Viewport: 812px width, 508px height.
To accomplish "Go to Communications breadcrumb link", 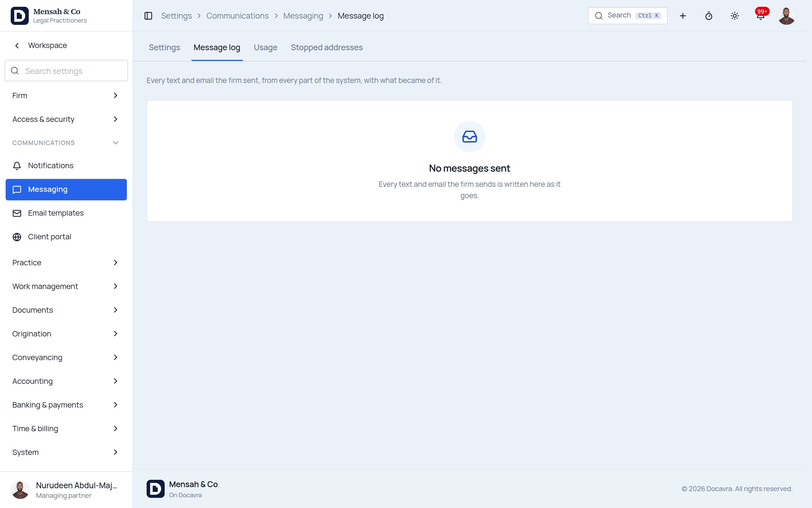I will click(x=237, y=16).
